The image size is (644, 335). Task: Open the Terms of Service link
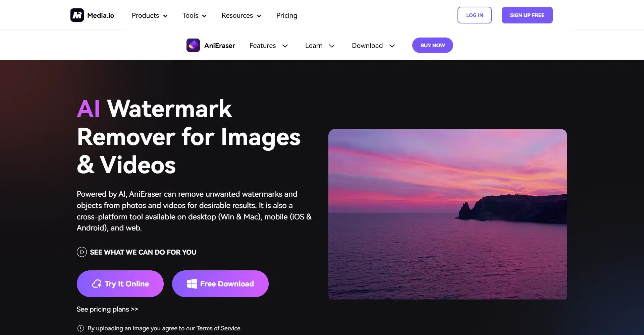tap(218, 328)
